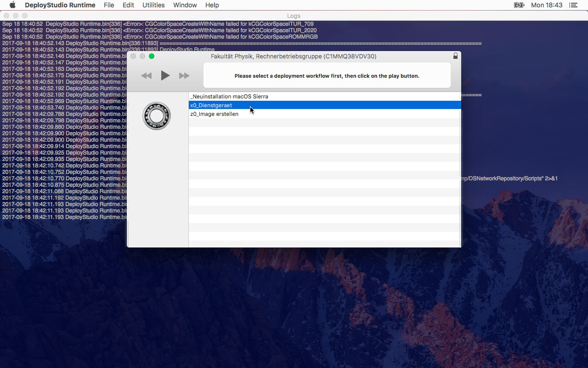Open the Notification Center list icon
The height and width of the screenshot is (368, 588).
[573, 5]
